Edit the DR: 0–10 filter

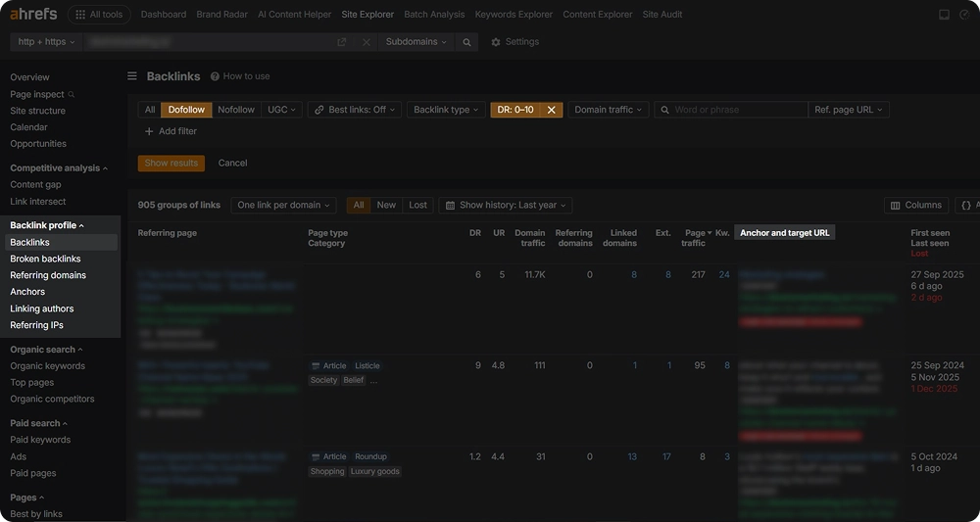515,110
